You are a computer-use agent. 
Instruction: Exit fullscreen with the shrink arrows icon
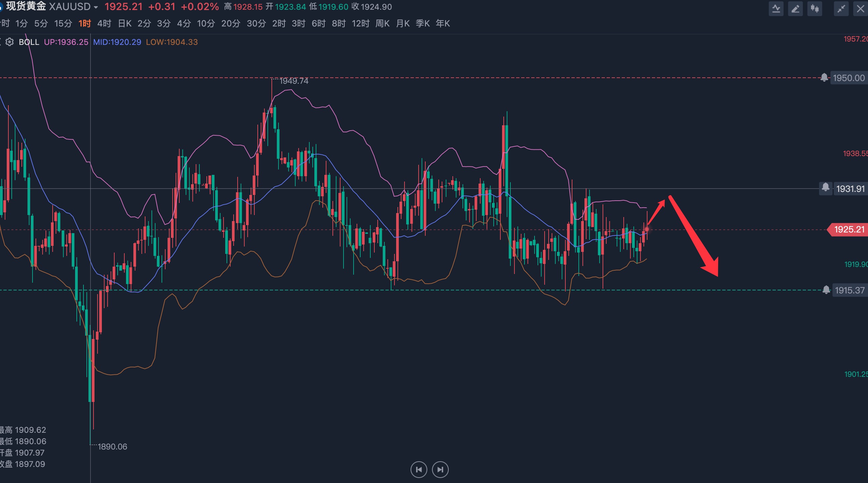click(x=842, y=8)
